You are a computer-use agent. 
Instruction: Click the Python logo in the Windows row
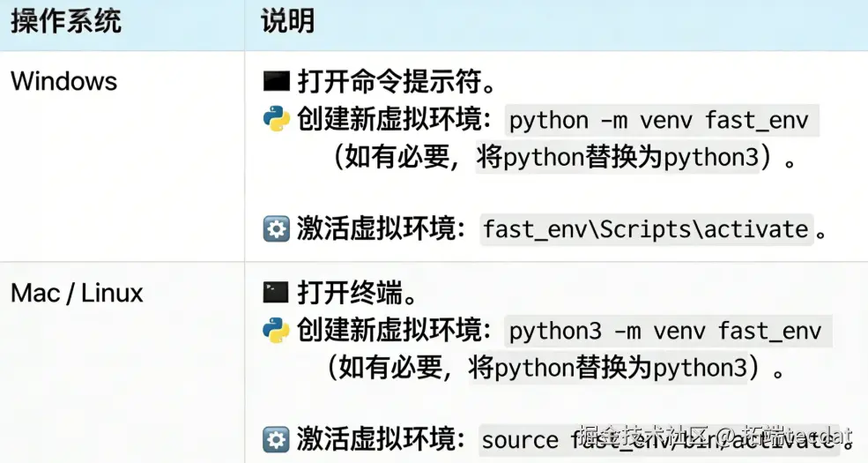point(277,120)
